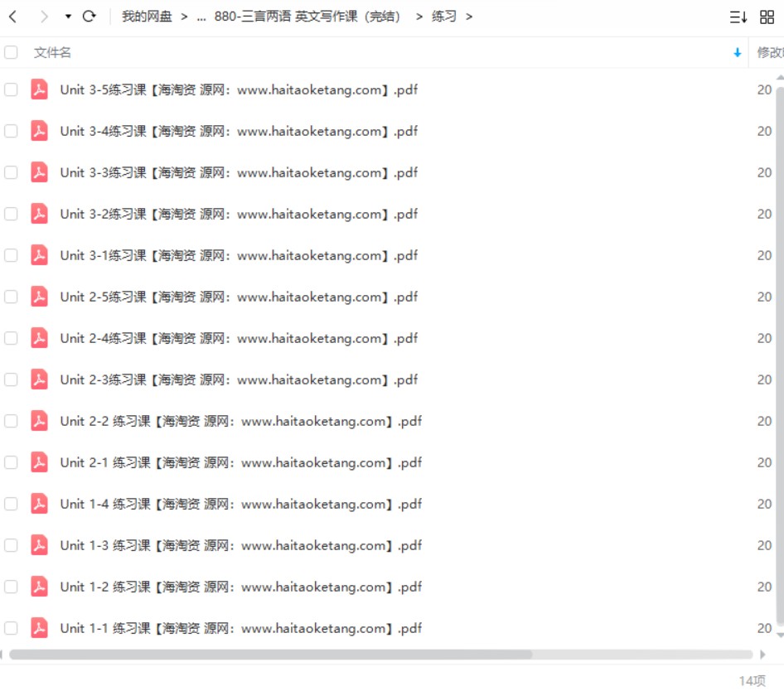Screen dimensions: 784x691
Task: Click the PDF icon for Unit 3-2练习课
Action: [x=39, y=215]
